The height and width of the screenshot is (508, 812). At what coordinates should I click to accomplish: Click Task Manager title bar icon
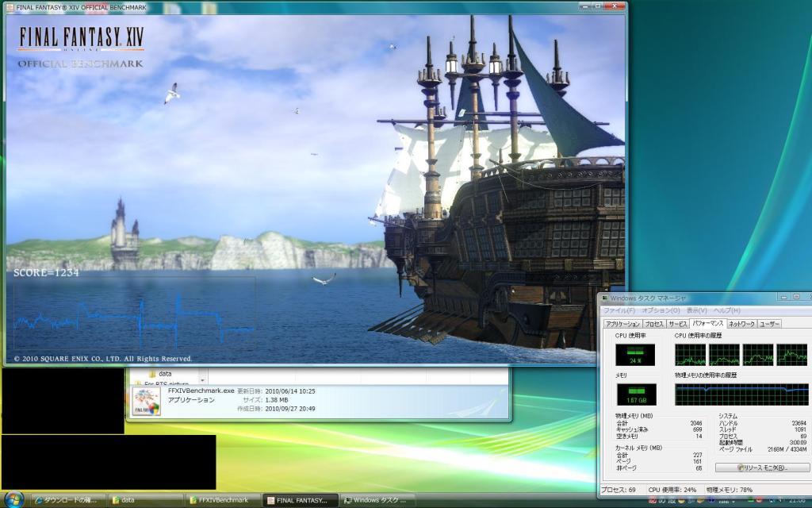pyautogui.click(x=604, y=298)
